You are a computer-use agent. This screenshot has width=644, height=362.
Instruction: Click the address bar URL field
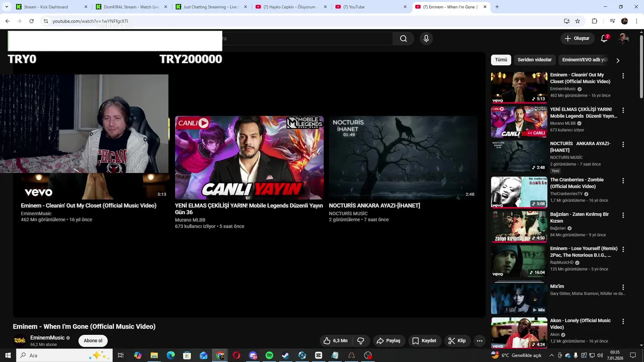(302, 21)
